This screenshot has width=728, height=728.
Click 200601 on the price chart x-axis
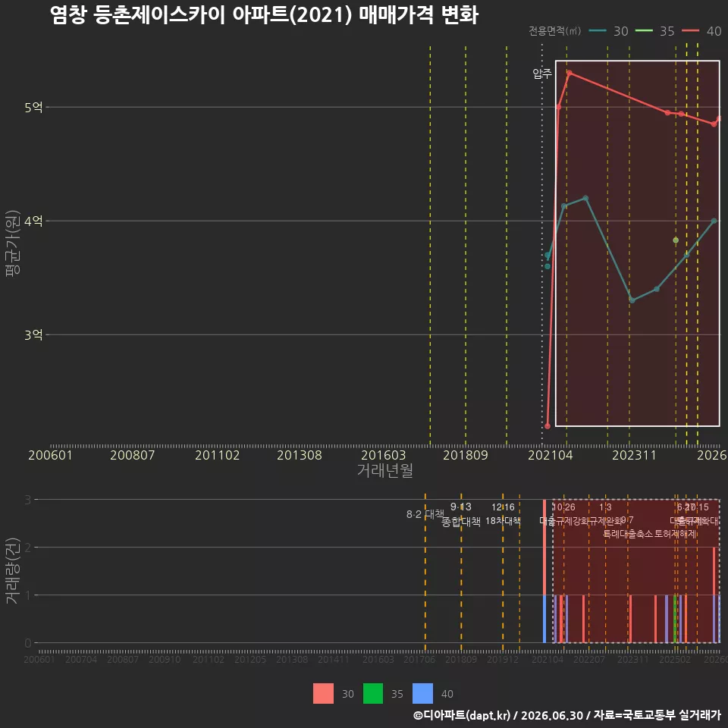point(50,455)
